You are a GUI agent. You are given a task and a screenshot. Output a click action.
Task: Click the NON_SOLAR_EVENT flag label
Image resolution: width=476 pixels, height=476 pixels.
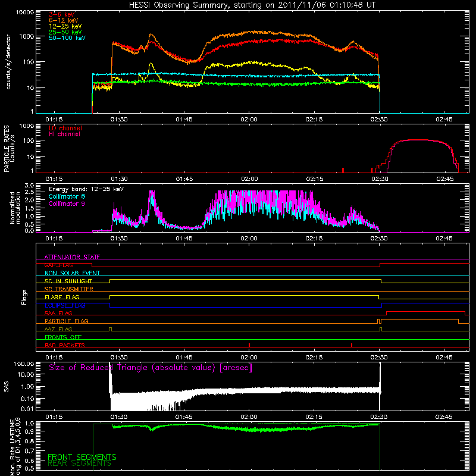[72, 273]
